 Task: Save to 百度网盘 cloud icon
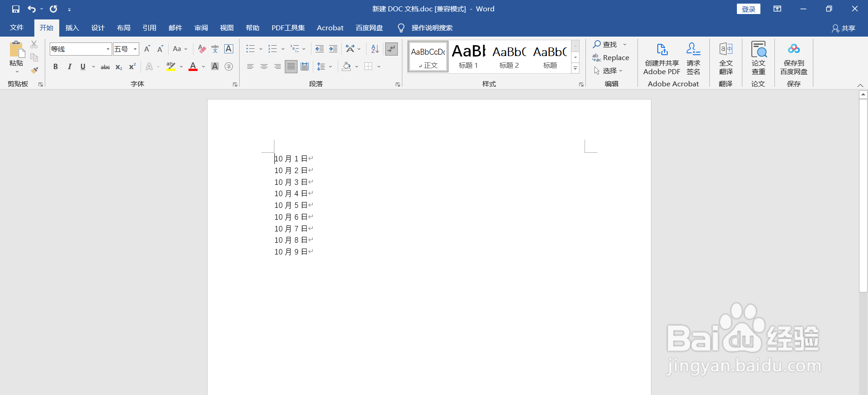[x=794, y=59]
